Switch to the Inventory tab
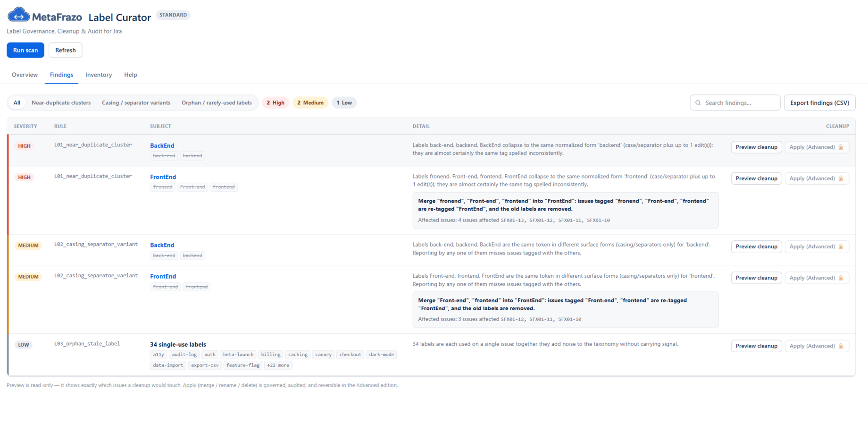The height and width of the screenshot is (425, 868). pos(99,75)
